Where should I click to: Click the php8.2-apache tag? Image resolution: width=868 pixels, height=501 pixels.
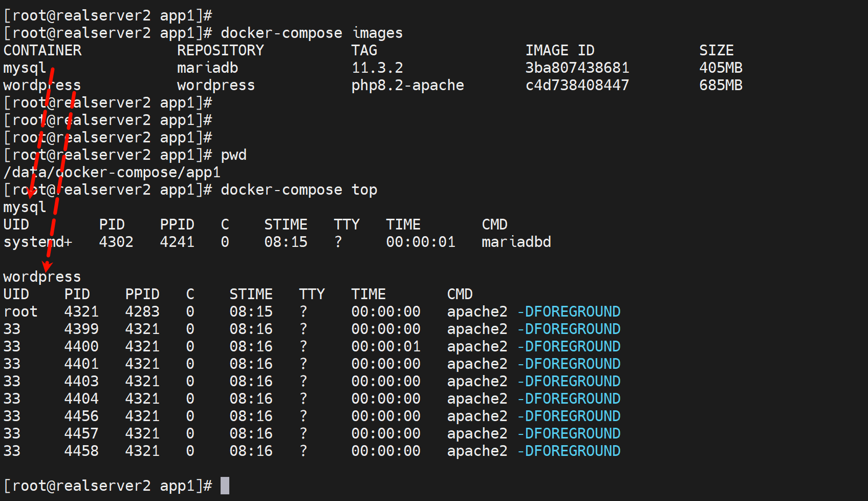407,86
